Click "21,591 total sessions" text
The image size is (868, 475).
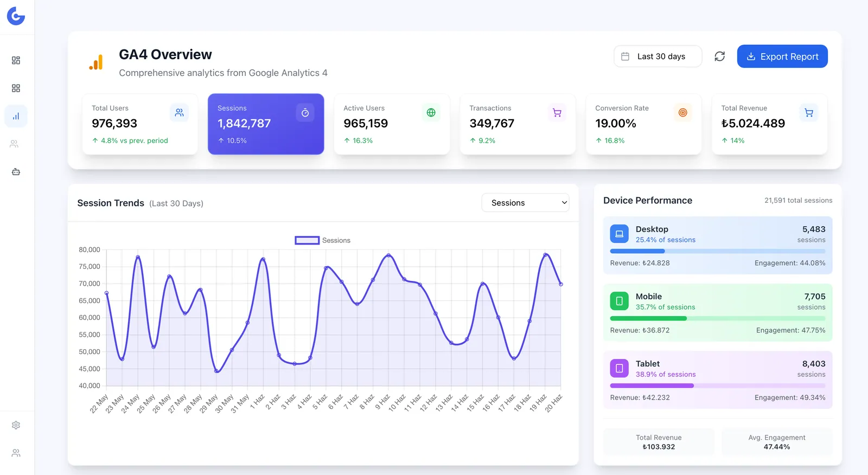pyautogui.click(x=799, y=201)
